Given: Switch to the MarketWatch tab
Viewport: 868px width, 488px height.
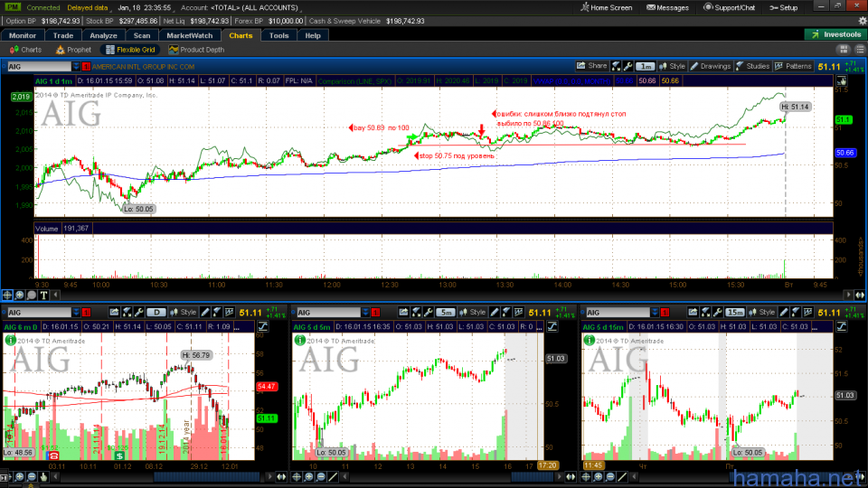Looking at the screenshot, I should (x=189, y=35).
